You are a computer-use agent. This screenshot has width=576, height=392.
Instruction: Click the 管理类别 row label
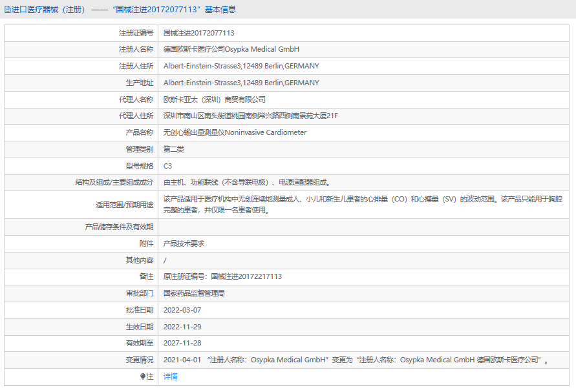coord(140,149)
